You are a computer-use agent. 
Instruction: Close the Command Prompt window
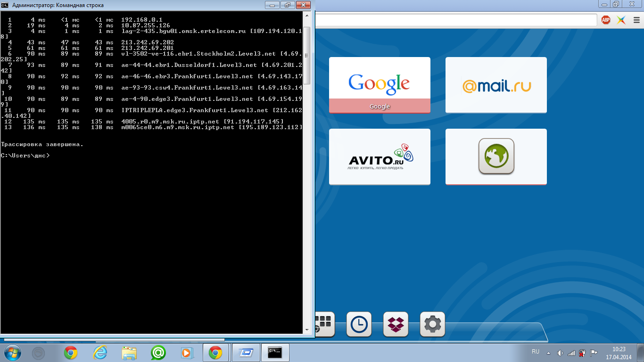[x=303, y=5]
